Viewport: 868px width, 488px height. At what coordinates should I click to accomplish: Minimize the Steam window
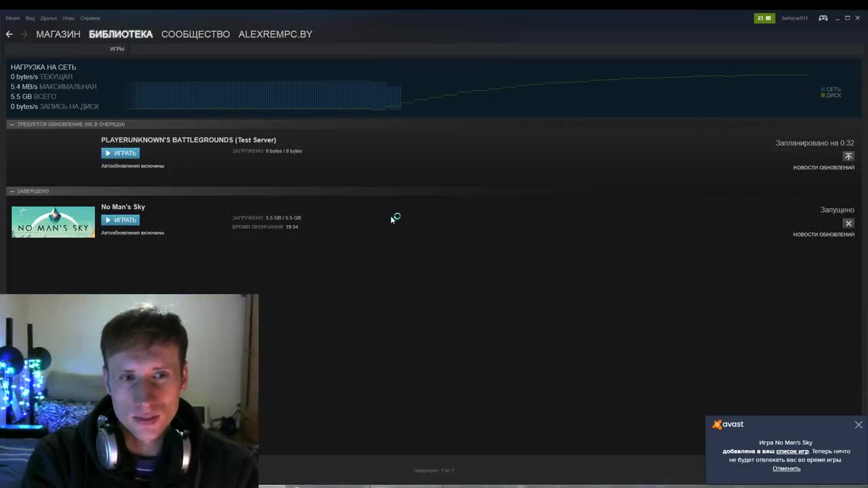(837, 18)
